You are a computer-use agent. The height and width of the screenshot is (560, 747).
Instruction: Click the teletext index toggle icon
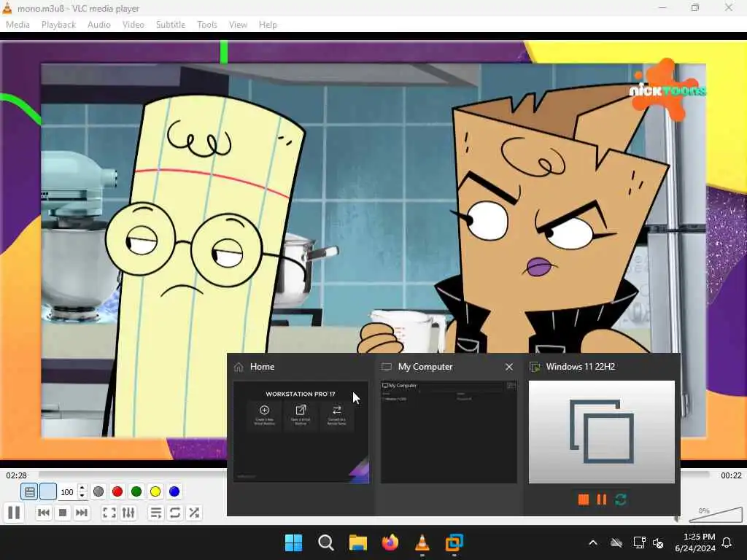pos(29,491)
